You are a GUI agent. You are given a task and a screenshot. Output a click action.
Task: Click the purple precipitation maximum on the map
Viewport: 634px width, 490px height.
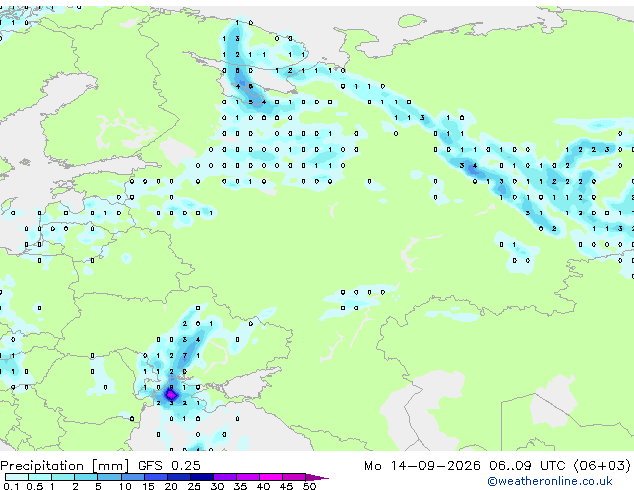click(171, 395)
